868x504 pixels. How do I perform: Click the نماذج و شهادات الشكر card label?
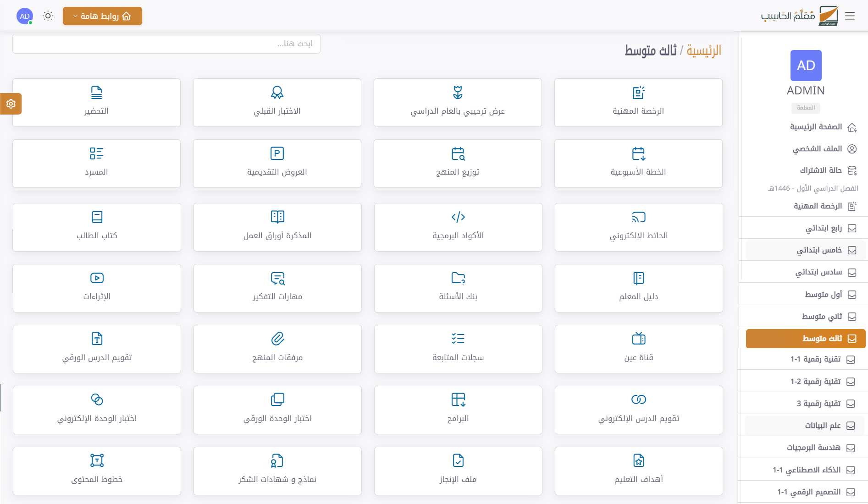[x=277, y=479]
